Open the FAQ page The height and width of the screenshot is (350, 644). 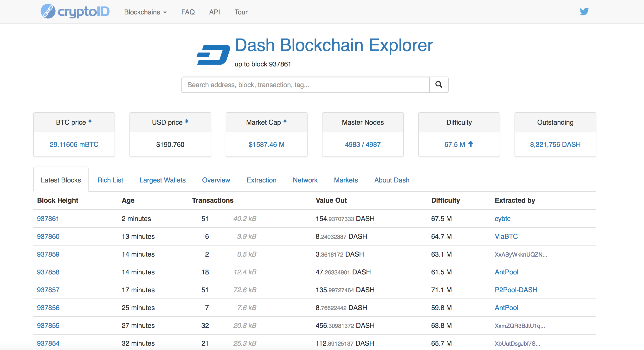(x=188, y=12)
